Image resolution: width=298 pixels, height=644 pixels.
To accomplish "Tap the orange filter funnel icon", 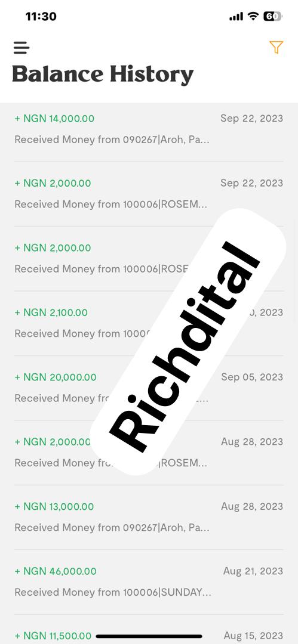I will click(x=276, y=47).
